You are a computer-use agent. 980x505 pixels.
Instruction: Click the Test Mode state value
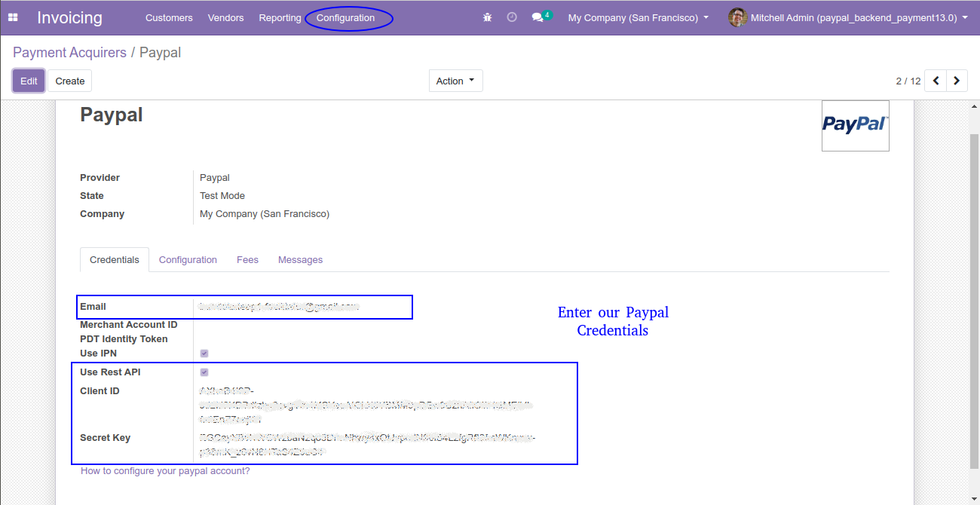222,196
